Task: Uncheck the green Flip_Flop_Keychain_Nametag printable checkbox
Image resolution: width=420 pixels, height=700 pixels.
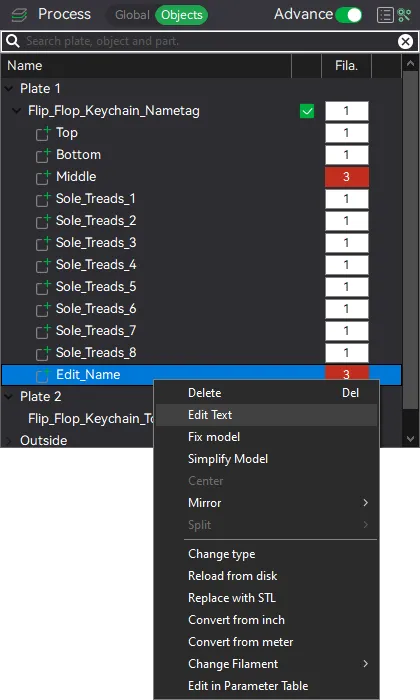Action: click(x=307, y=111)
